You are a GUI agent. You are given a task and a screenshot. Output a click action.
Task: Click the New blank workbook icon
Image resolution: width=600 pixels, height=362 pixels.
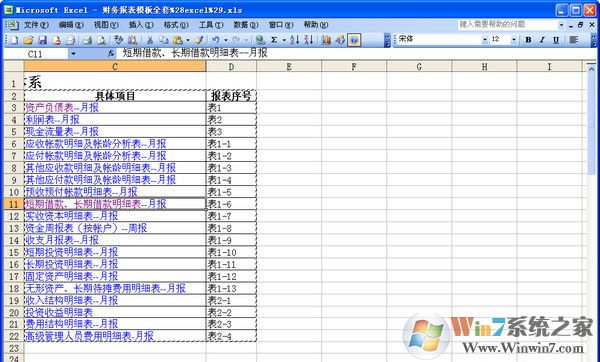tap(14, 40)
